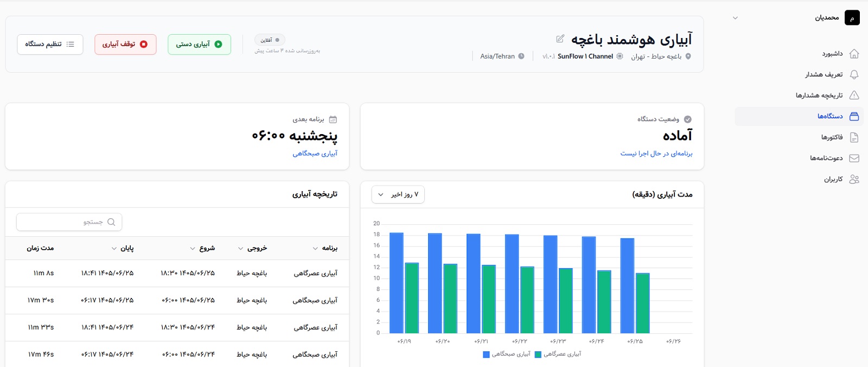
Task: Click the آماده device status text
Action: tap(678, 135)
